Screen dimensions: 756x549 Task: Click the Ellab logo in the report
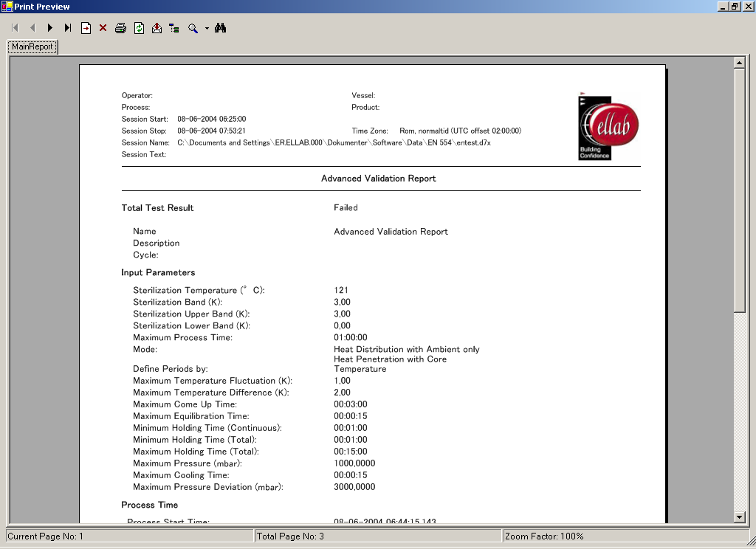click(608, 125)
